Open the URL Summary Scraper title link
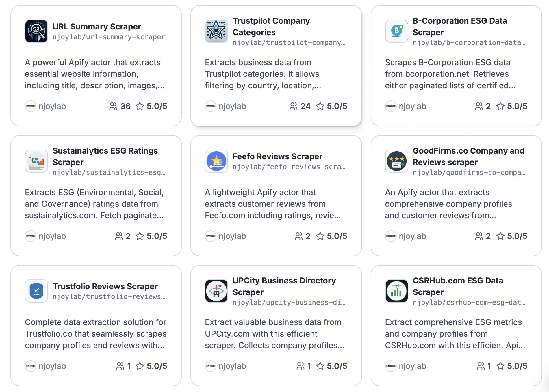549x392 pixels. (97, 27)
